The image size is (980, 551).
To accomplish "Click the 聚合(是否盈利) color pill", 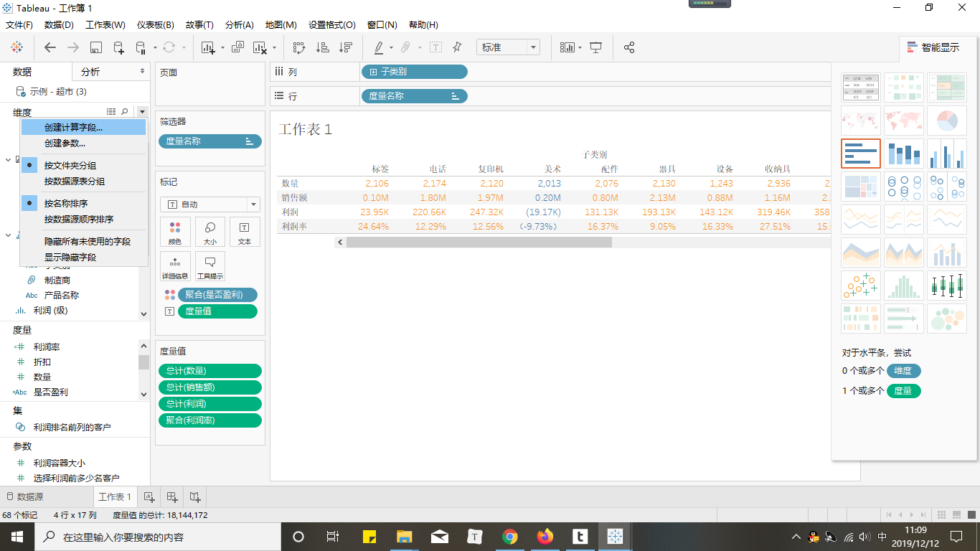I will pyautogui.click(x=217, y=295).
